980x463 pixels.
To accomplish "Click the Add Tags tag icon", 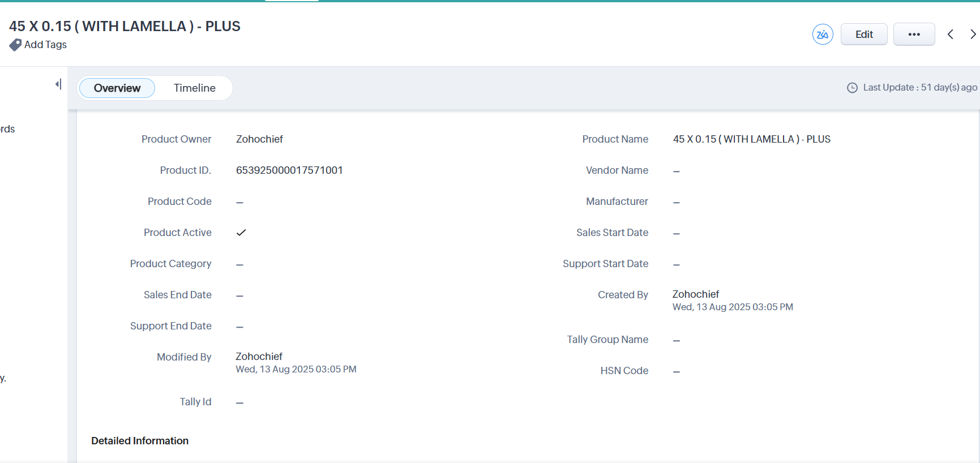I will pyautogui.click(x=15, y=45).
